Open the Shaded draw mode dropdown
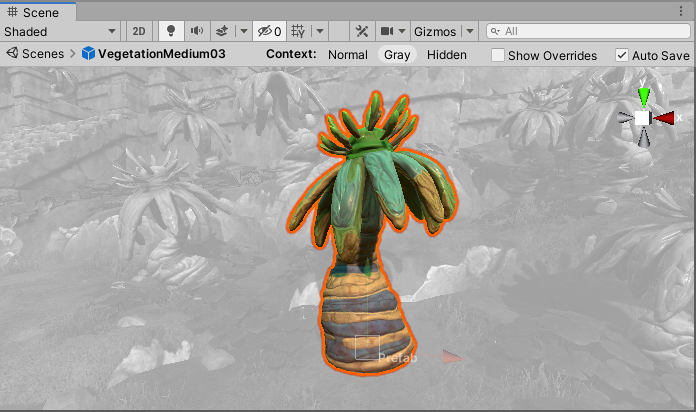Image resolution: width=696 pixels, height=412 pixels. pos(60,31)
